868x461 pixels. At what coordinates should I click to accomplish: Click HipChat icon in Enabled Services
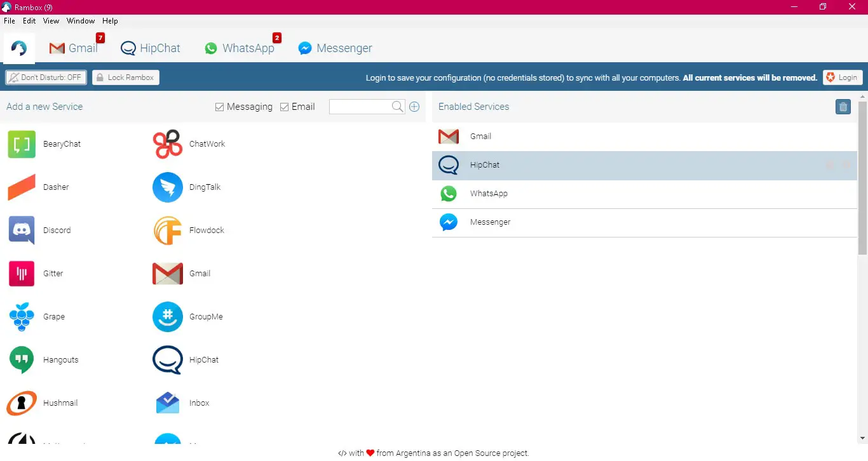(x=449, y=165)
